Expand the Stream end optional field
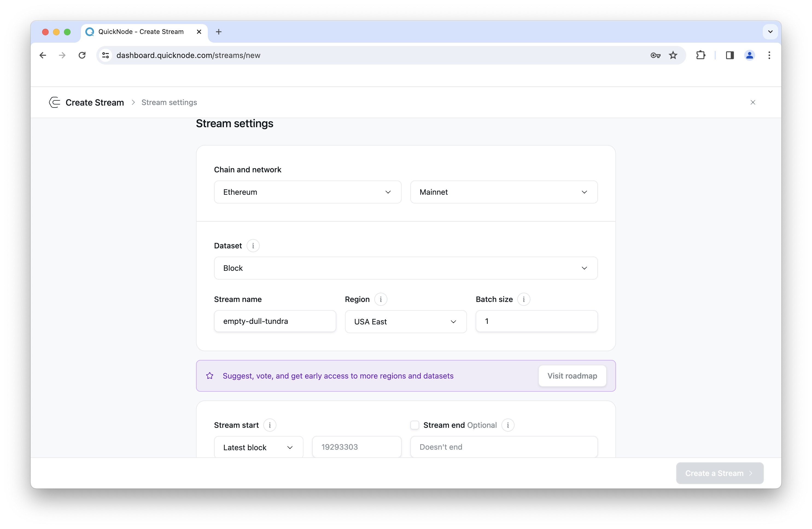This screenshot has height=529, width=812. point(414,425)
